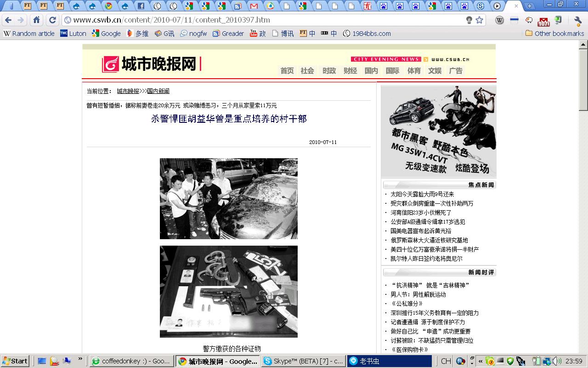Open the Wikipedia extension icon
This screenshot has height=368, width=588.
[x=500, y=20]
